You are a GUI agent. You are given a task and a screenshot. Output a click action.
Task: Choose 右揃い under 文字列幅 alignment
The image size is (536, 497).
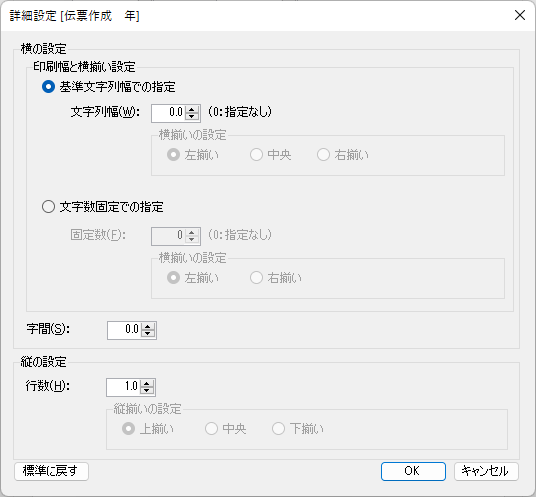[x=323, y=155]
